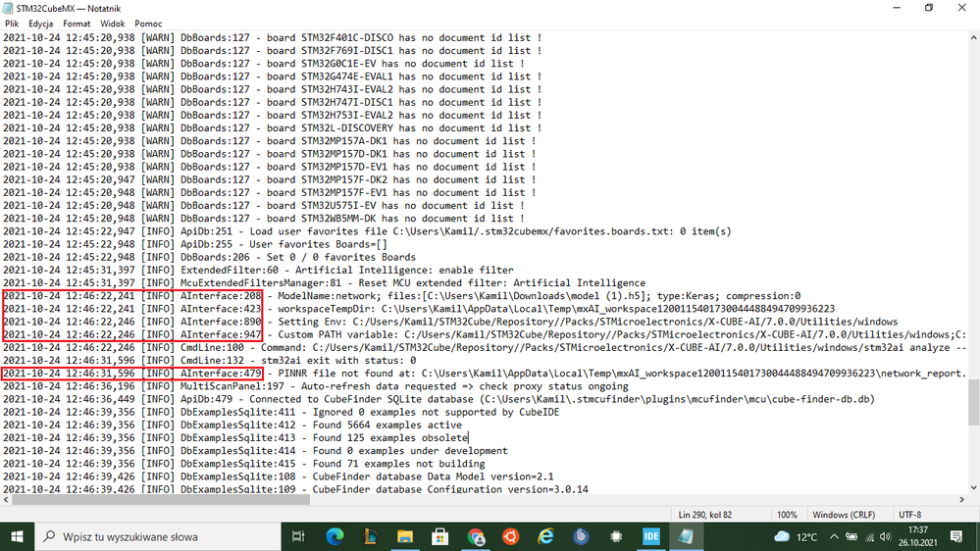980x551 pixels.
Task: Click the 'CmdLine:100 - Command' line
Action: click(x=485, y=347)
